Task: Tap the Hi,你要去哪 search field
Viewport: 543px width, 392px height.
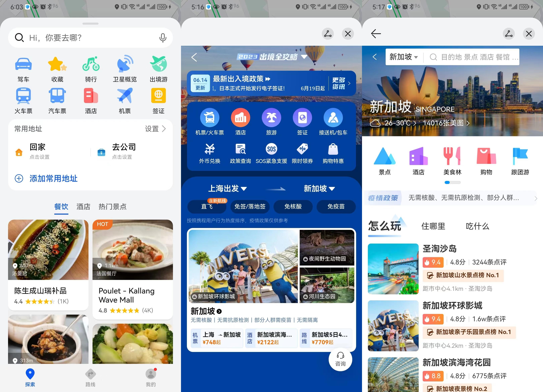Action: pyautogui.click(x=90, y=38)
